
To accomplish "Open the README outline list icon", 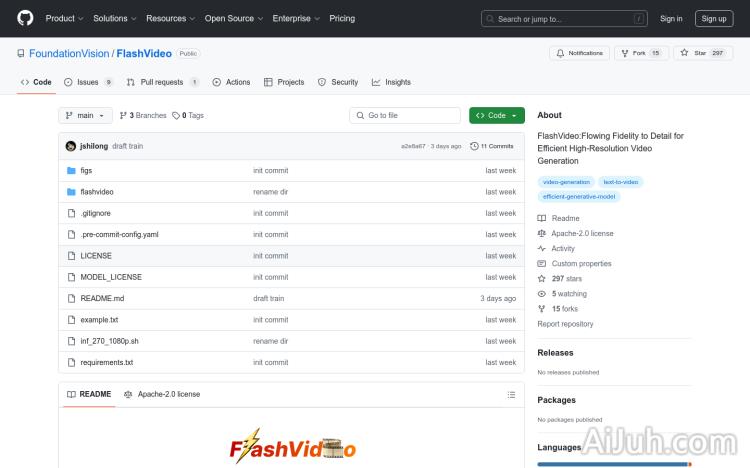I will (x=511, y=395).
